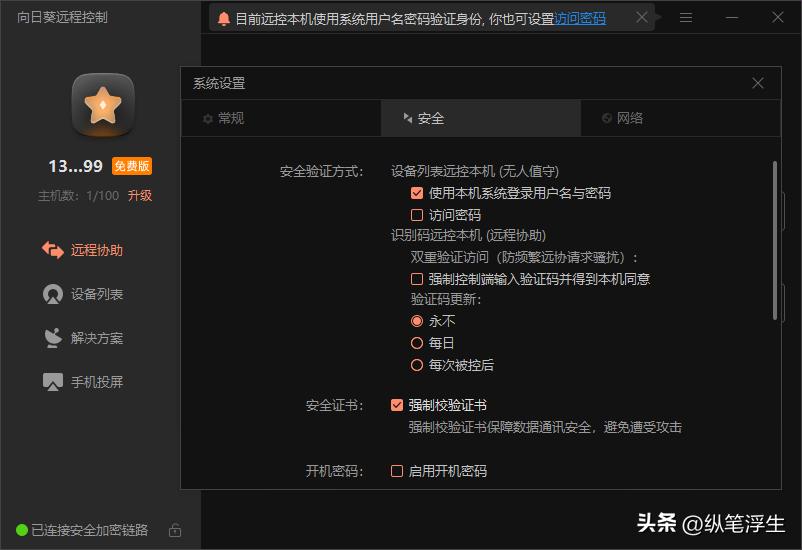Viewport: 802px width, 550px height.
Task: Enable the 启用开机密码 checkbox
Action: (396, 471)
